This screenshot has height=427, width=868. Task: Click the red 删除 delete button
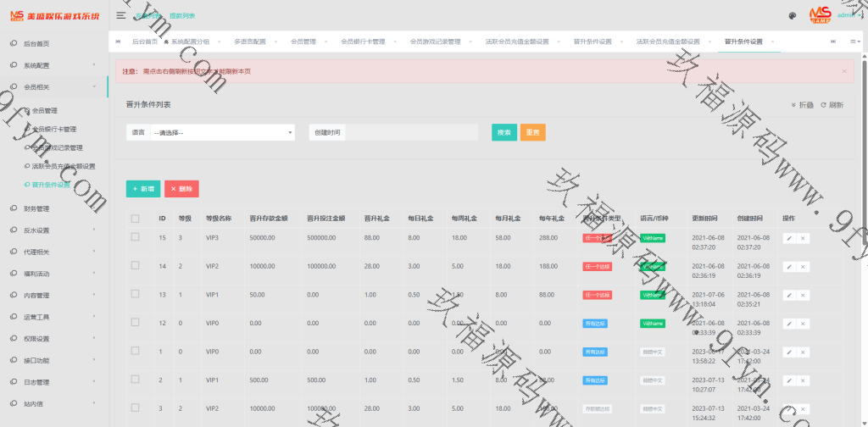181,189
